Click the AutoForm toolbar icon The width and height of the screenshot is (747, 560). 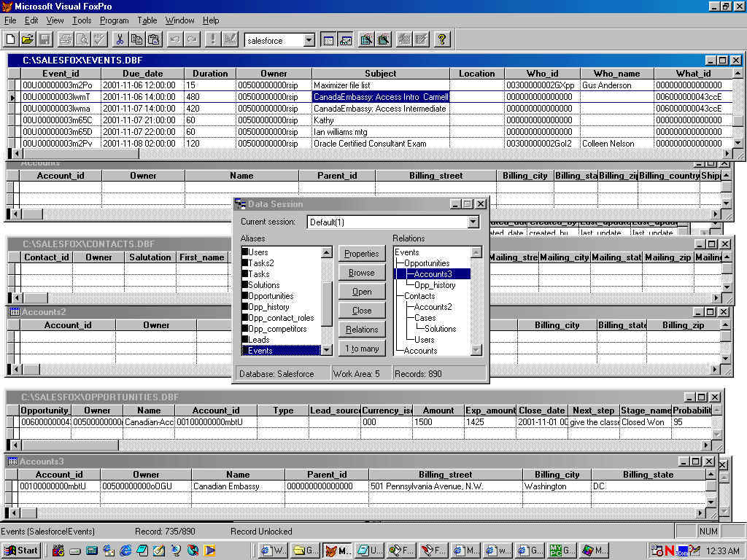coord(404,39)
